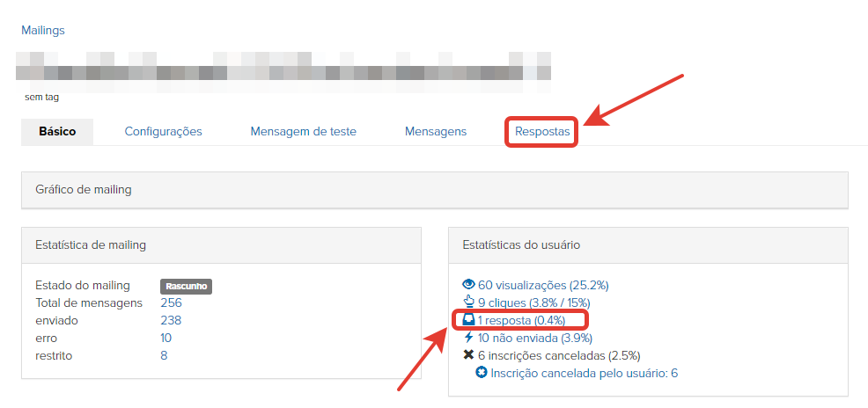Open total de mensagens count 256

pos(171,303)
